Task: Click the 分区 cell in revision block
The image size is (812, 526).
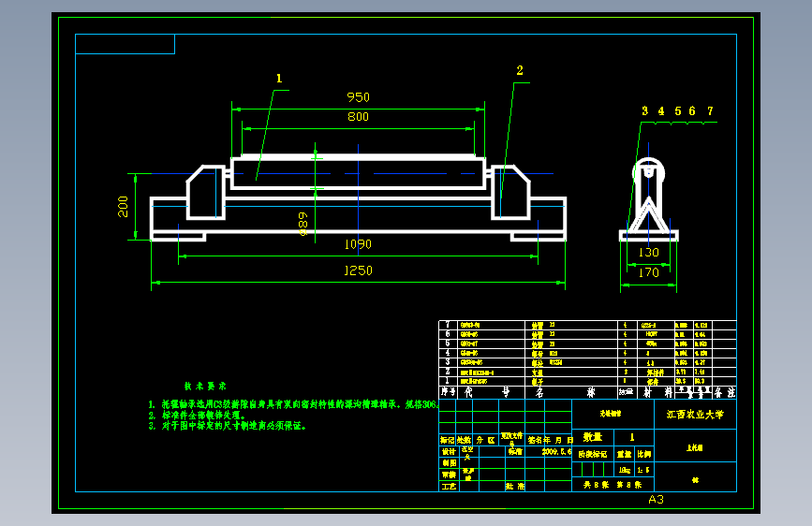Action: pos(485,440)
